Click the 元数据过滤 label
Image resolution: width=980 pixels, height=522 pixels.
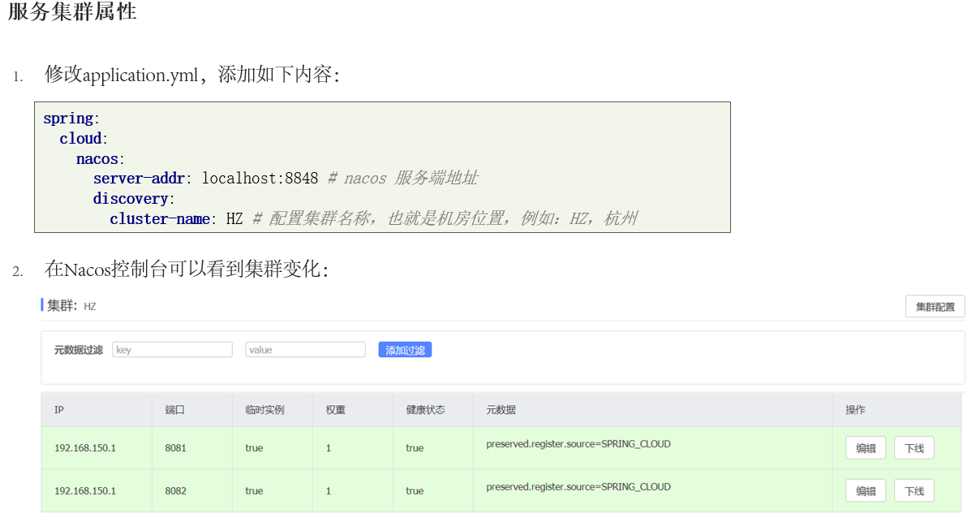[79, 350]
